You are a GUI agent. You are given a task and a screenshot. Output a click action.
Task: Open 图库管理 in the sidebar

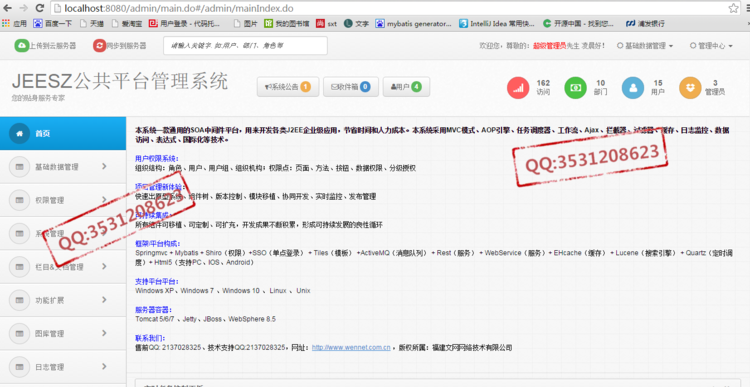pyautogui.click(x=63, y=333)
